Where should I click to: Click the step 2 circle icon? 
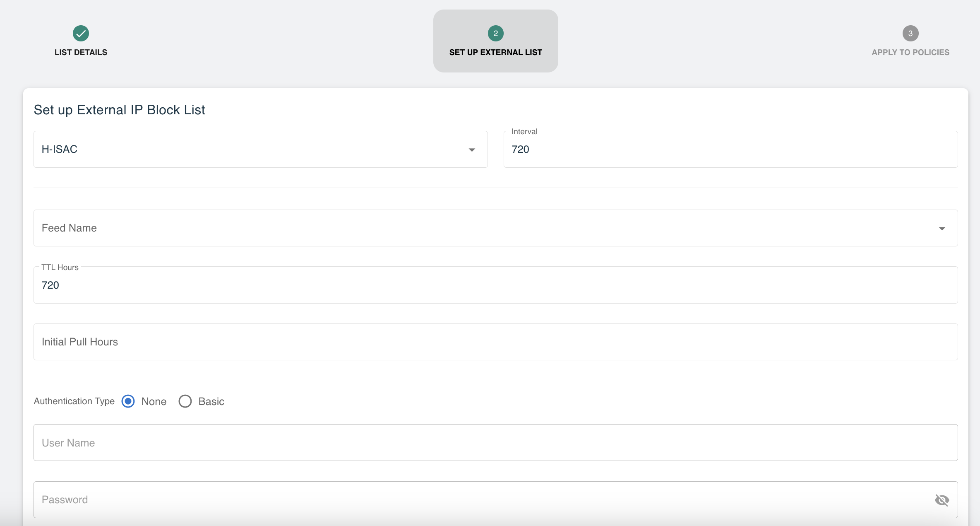[x=495, y=33]
